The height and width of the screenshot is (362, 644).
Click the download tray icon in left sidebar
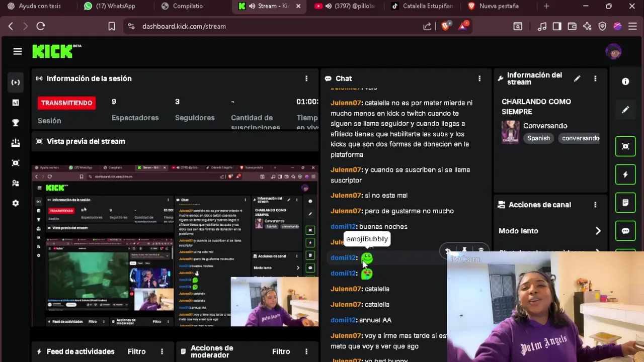tap(16, 143)
